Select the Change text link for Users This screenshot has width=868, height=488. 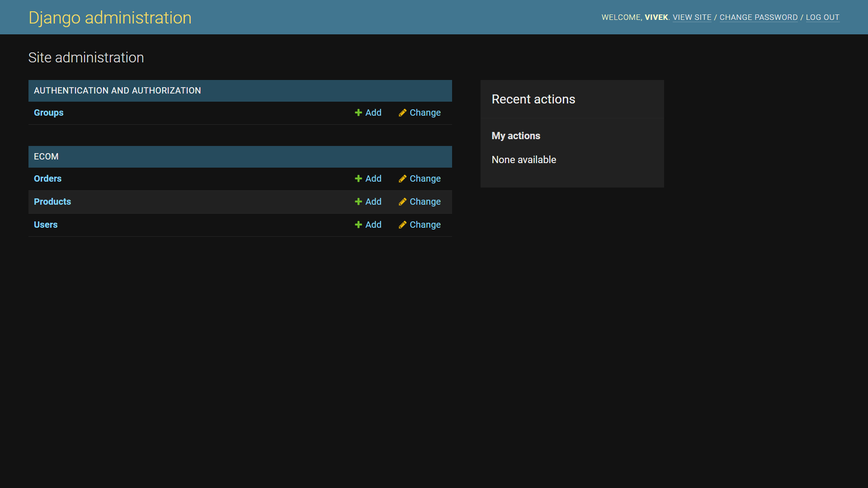pos(425,225)
